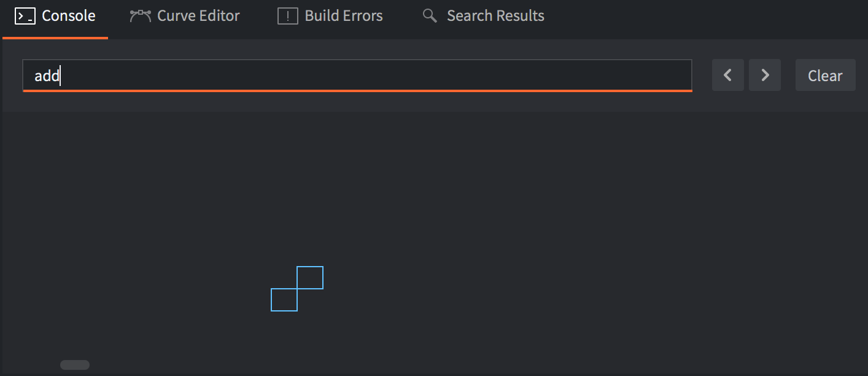Viewport: 868px width, 376px height.
Task: Click the Curve Editor bezier icon
Action: 140,16
